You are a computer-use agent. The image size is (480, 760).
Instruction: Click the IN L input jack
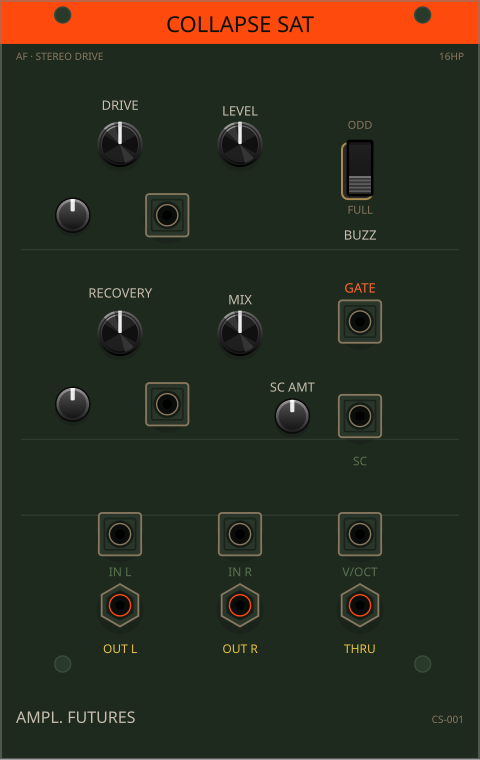[120, 534]
